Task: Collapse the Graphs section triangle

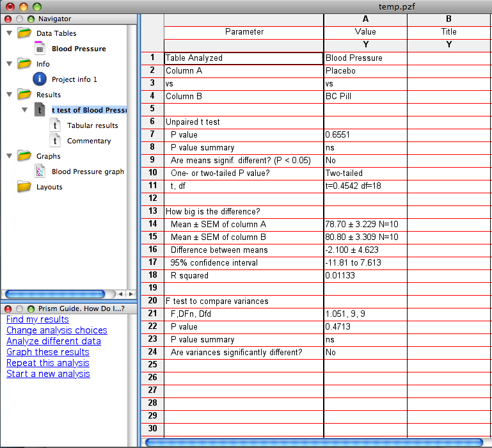Action: [9, 156]
